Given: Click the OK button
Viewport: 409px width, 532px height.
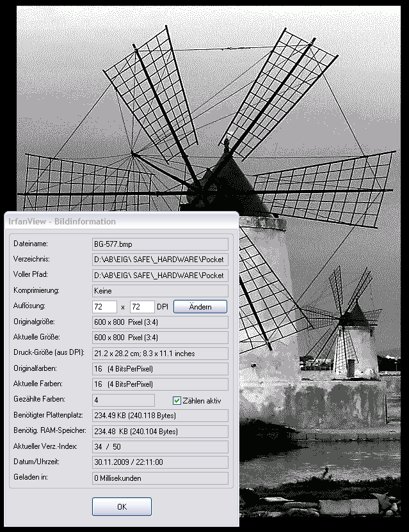Looking at the screenshot, I should [x=122, y=506].
